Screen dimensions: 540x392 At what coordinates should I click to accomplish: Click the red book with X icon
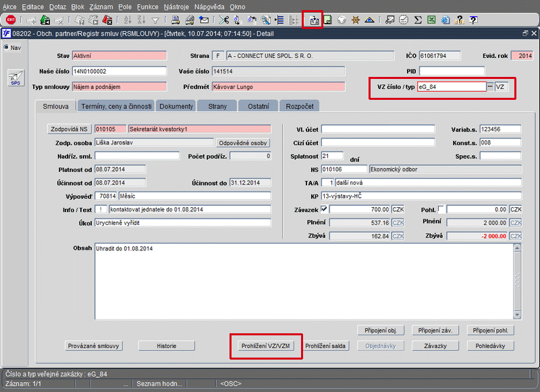tap(107, 20)
